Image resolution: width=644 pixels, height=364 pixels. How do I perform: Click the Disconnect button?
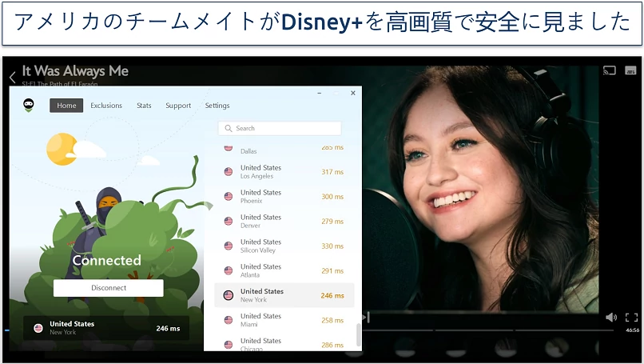109,288
